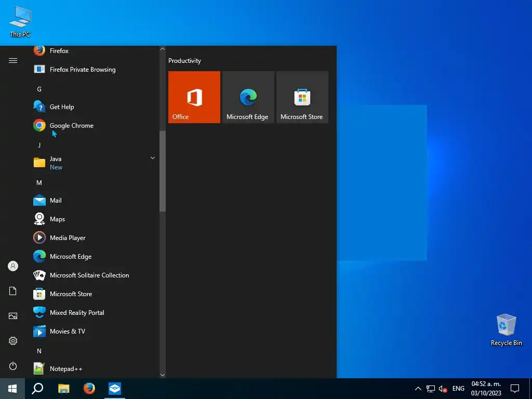This screenshot has width=532, height=399.
Task: Click the Power button in Start
Action: point(13,366)
